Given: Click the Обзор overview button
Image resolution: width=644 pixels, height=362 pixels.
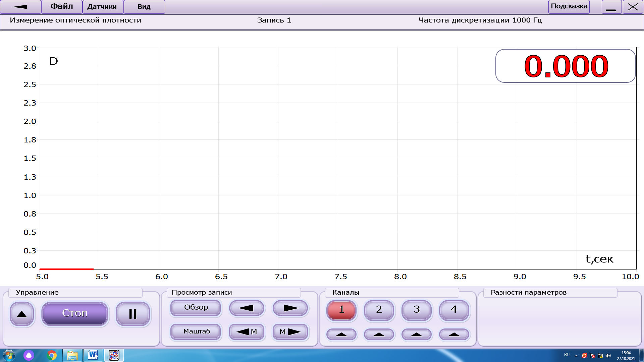Looking at the screenshot, I should [x=196, y=308].
